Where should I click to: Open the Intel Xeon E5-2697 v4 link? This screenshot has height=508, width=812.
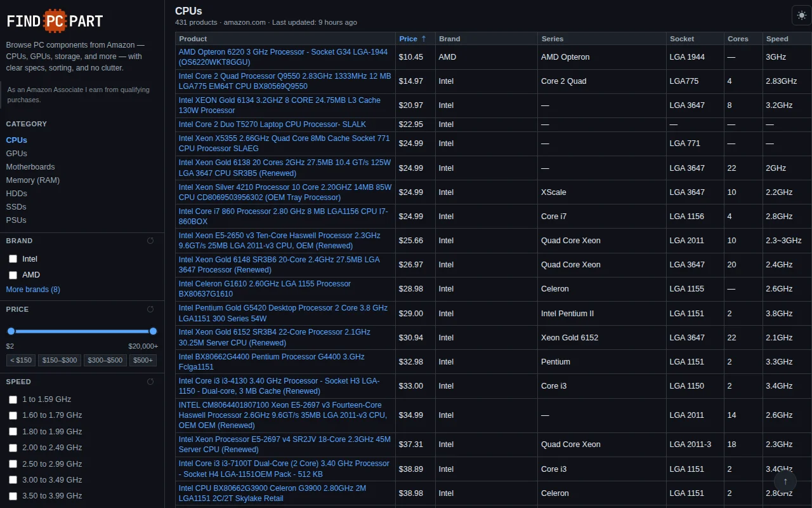(285, 444)
